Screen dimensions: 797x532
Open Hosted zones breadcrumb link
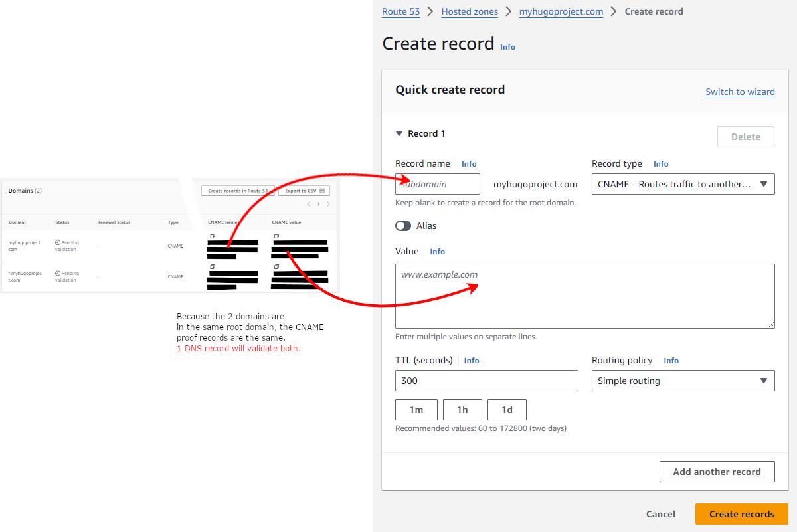pos(470,11)
